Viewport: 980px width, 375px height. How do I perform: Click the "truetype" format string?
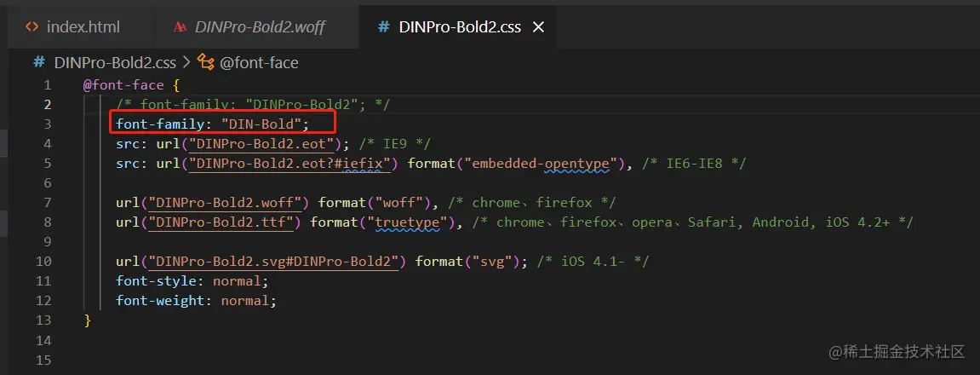pos(410,222)
